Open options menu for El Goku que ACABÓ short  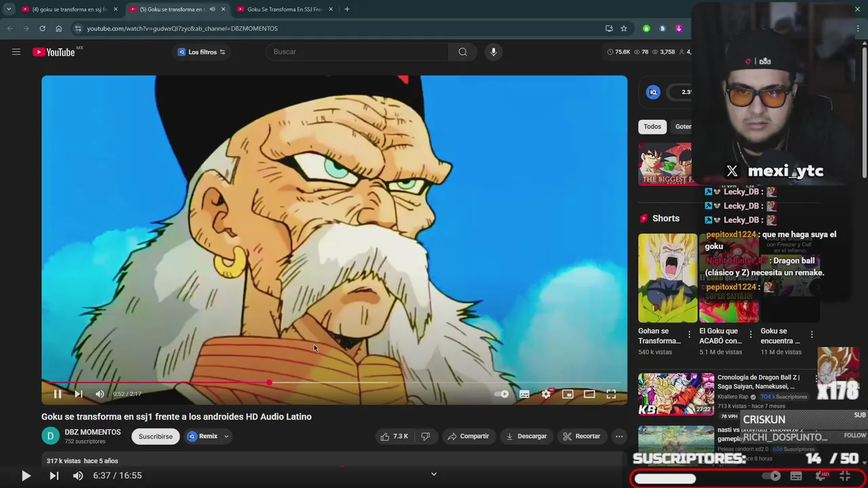[751, 334]
